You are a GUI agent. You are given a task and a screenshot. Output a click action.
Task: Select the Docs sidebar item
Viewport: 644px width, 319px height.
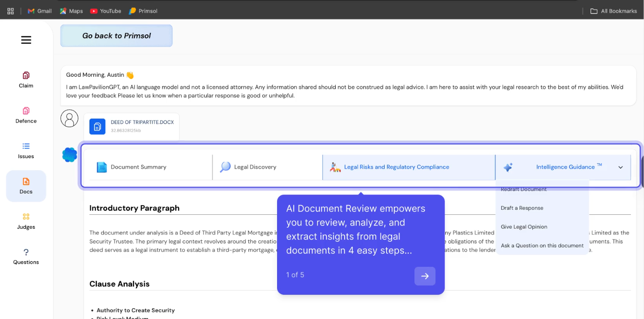click(x=26, y=186)
